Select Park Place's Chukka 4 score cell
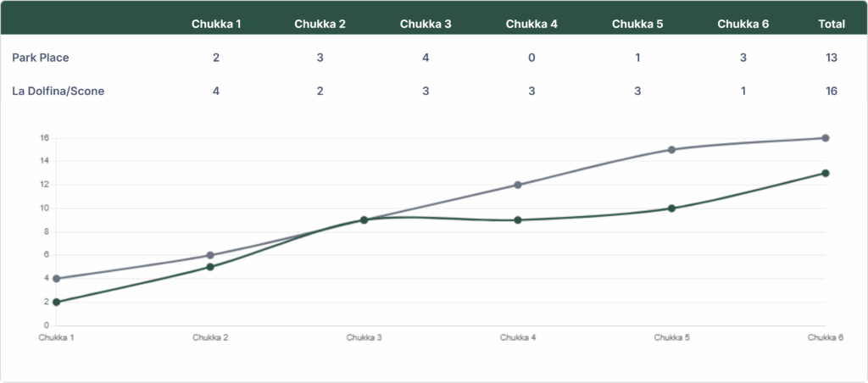The height and width of the screenshot is (383, 868). click(531, 58)
